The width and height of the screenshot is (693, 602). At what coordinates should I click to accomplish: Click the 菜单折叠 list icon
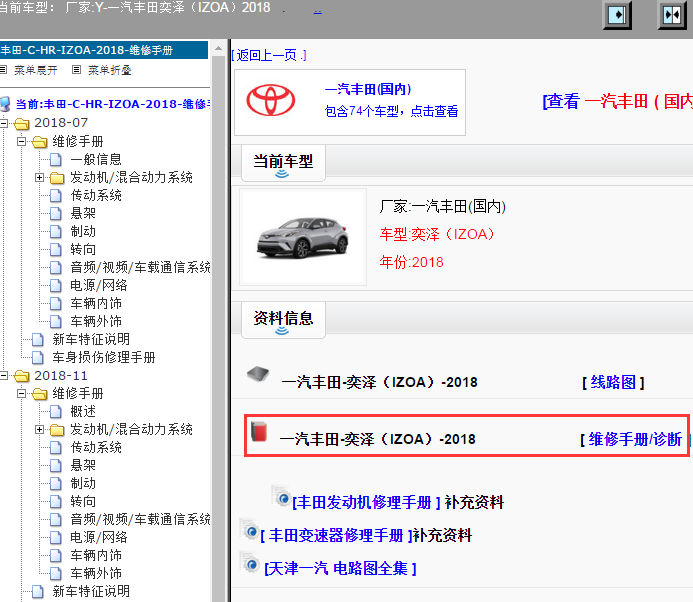coord(76,69)
